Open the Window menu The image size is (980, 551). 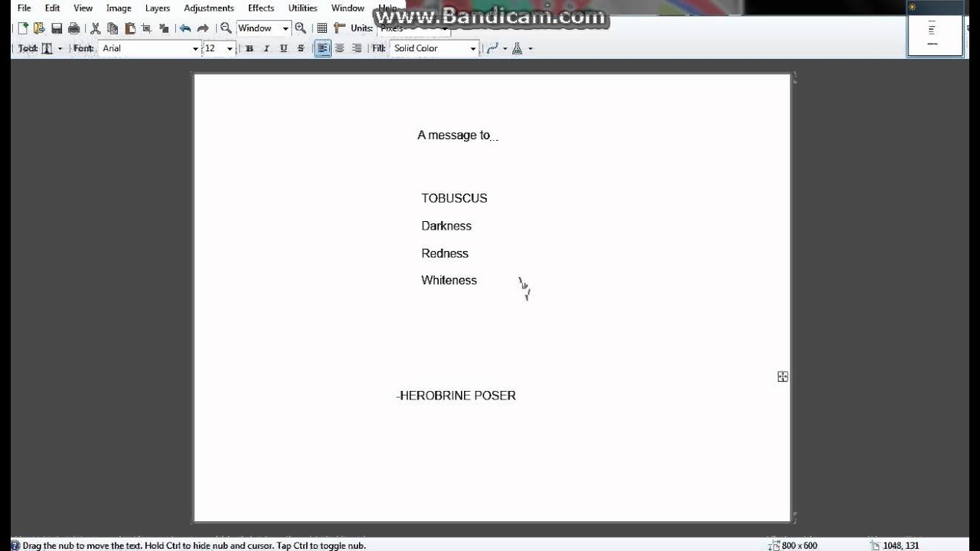coord(348,8)
